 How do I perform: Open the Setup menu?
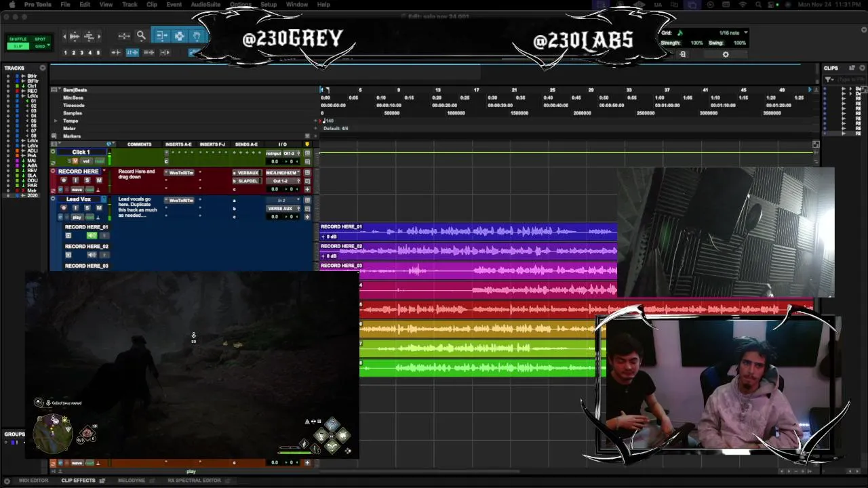[269, 4]
